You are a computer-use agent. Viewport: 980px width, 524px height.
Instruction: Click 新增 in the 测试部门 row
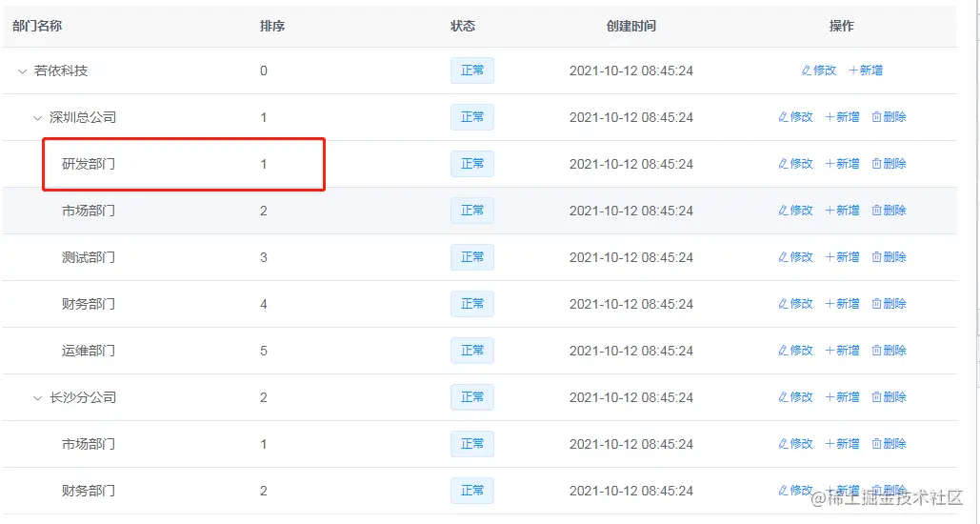[843, 257]
